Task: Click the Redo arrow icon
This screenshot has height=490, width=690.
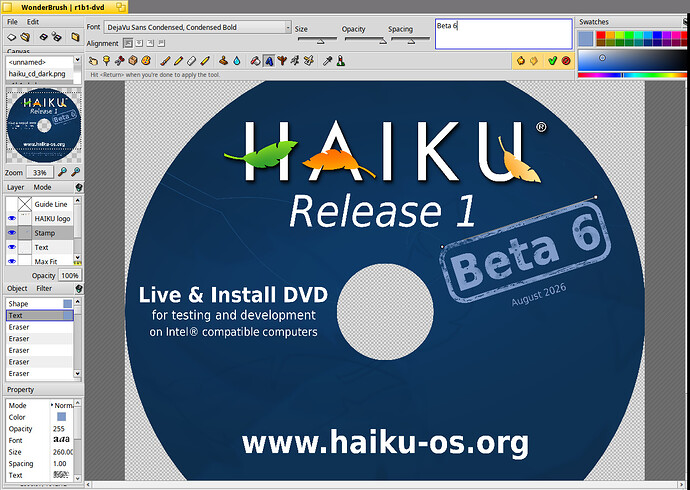Action: coord(534,61)
